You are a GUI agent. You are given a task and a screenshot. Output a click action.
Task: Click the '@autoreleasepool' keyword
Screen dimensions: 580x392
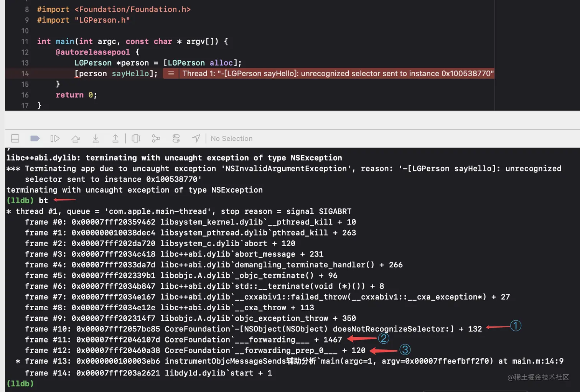tap(93, 52)
